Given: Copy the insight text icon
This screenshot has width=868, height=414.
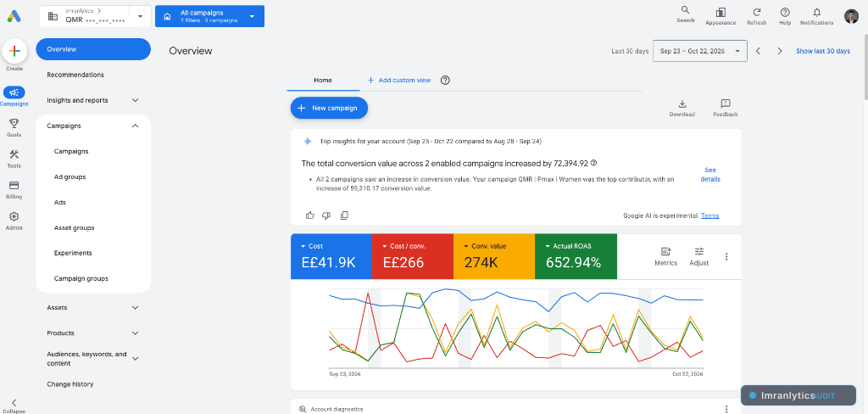Looking at the screenshot, I should pos(344,215).
